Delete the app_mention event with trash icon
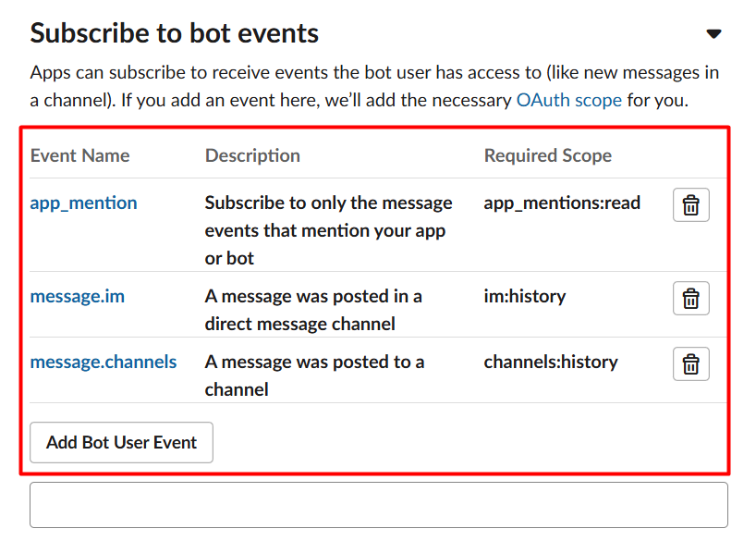Viewport: 756px width, 541px height. pos(690,204)
